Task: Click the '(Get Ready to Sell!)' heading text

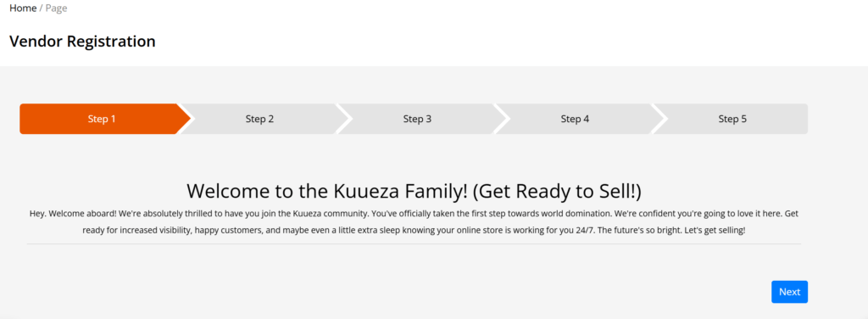Action: (558, 191)
